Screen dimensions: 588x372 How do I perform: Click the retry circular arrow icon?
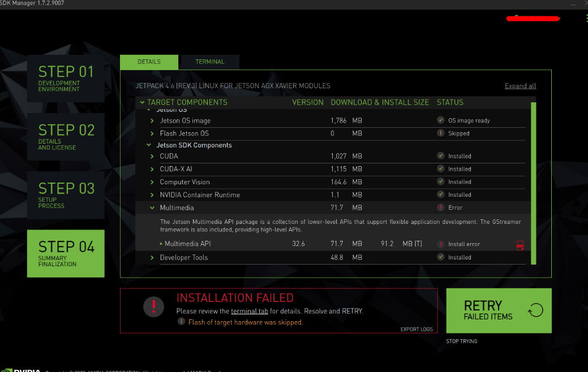(x=535, y=310)
